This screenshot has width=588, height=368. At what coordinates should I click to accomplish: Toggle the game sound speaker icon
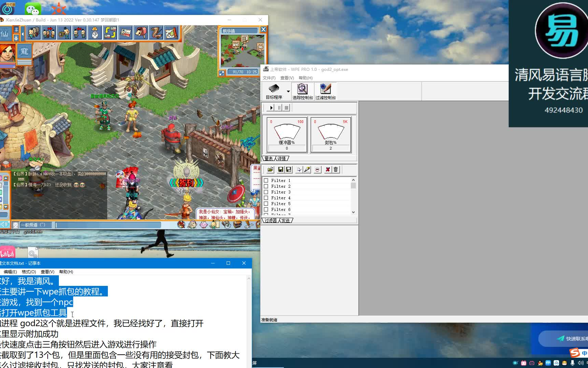pos(5,224)
